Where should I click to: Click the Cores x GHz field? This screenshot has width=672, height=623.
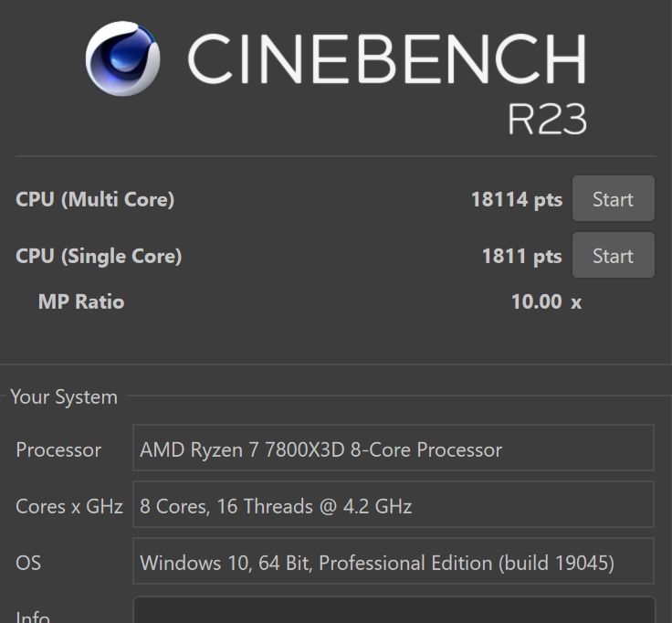(394, 504)
